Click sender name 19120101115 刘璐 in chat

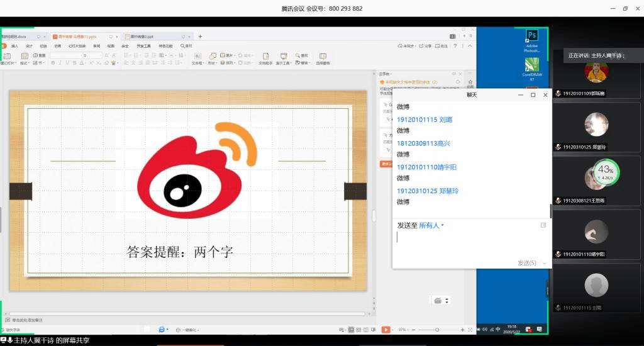424,120
